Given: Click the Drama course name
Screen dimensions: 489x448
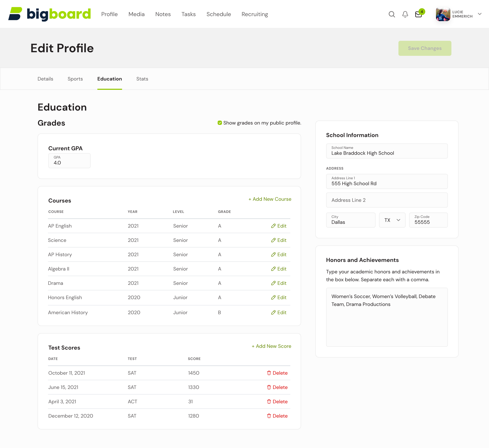Looking at the screenshot, I should tap(55, 283).
